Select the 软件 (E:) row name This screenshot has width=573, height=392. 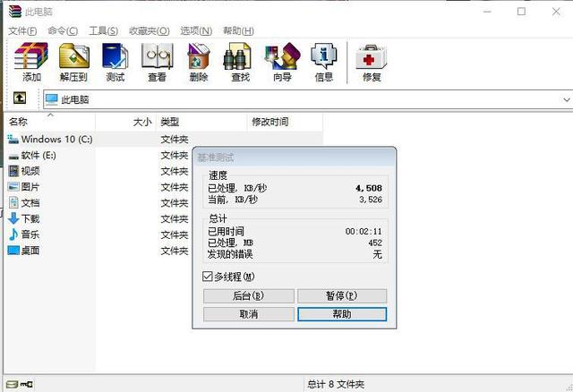point(38,155)
